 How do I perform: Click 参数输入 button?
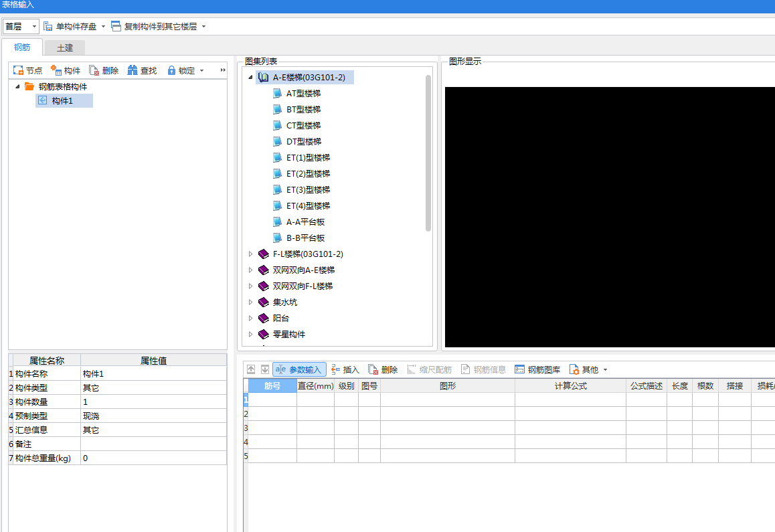click(x=299, y=369)
